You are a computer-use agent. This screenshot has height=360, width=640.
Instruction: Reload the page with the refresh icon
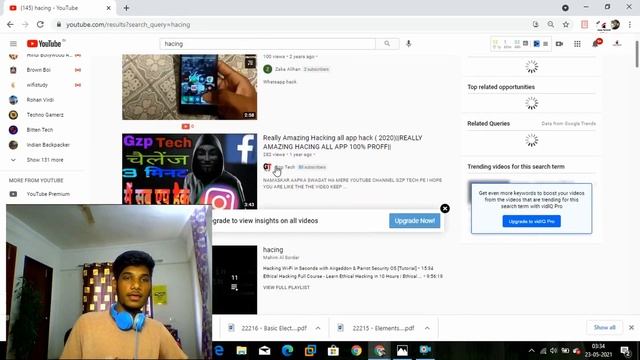pos(40,24)
